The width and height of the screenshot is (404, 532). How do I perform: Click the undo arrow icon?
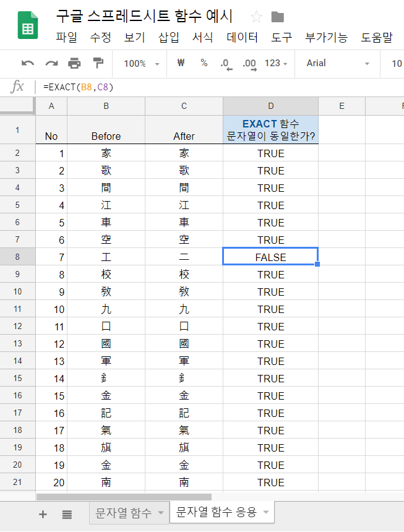coord(28,63)
